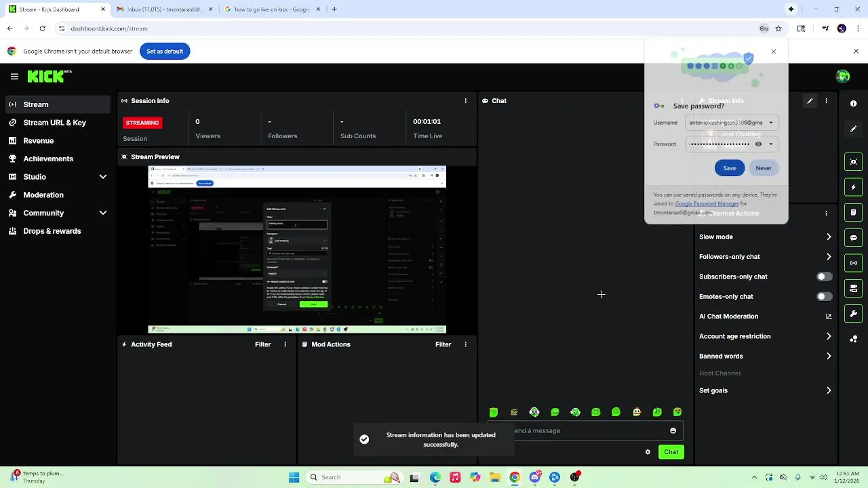Expand the Studio sidebar section
Screen dimensions: 868x488
pos(103,177)
